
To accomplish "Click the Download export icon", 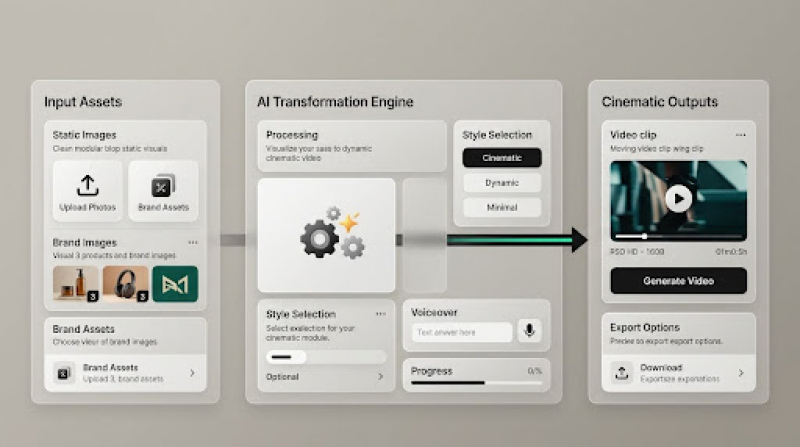I will (x=622, y=373).
